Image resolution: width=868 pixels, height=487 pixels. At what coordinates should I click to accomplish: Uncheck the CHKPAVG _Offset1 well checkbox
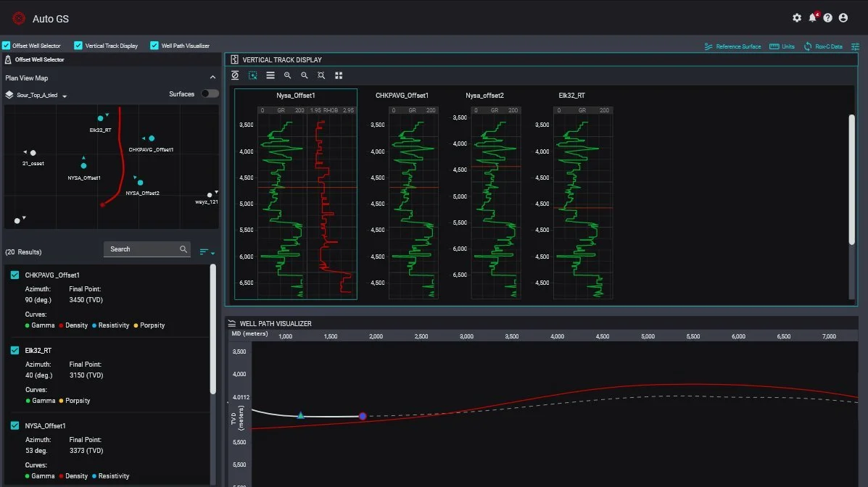[x=15, y=275]
